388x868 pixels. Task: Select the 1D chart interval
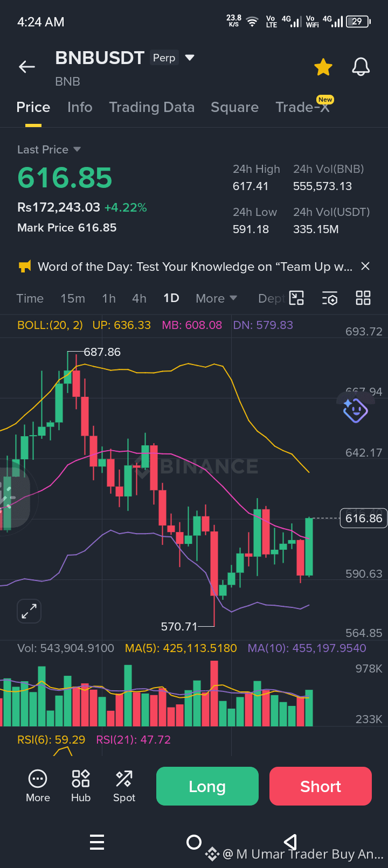point(171,298)
